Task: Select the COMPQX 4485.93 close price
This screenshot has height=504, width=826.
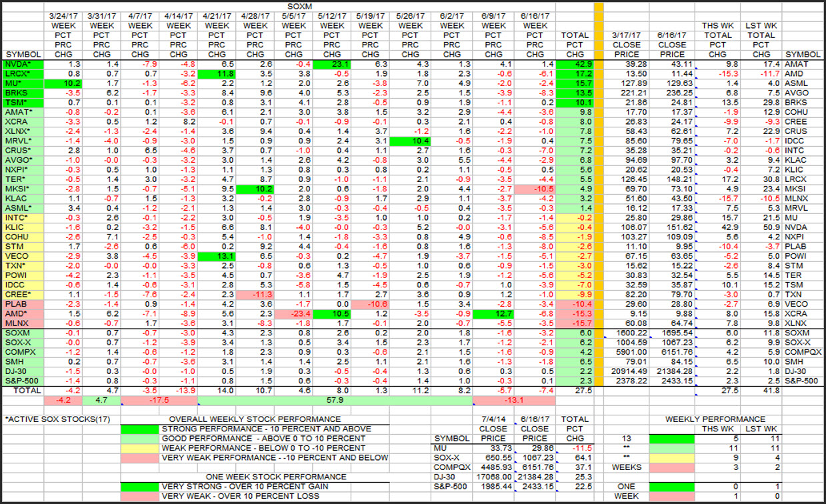Action: click(492, 467)
